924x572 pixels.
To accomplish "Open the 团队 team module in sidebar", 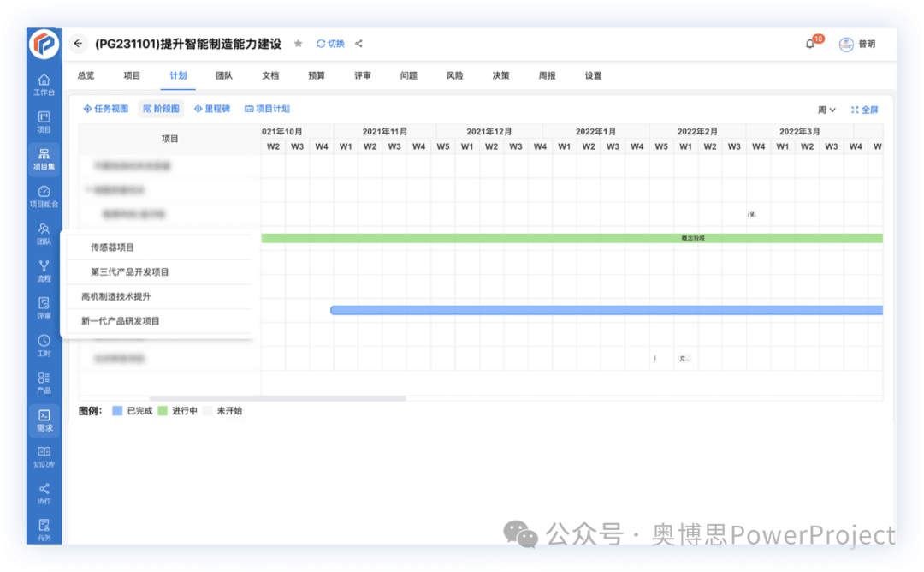I will pyautogui.click(x=44, y=235).
